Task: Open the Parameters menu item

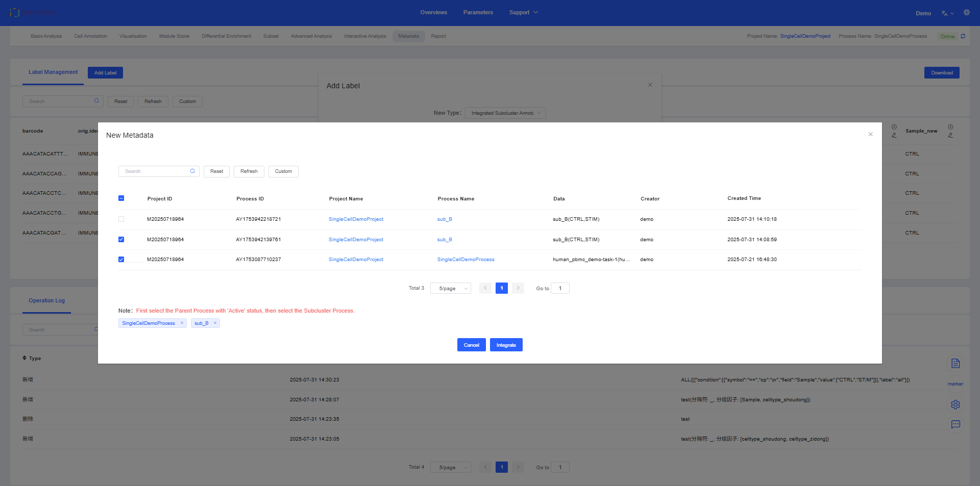Action: coord(478,13)
